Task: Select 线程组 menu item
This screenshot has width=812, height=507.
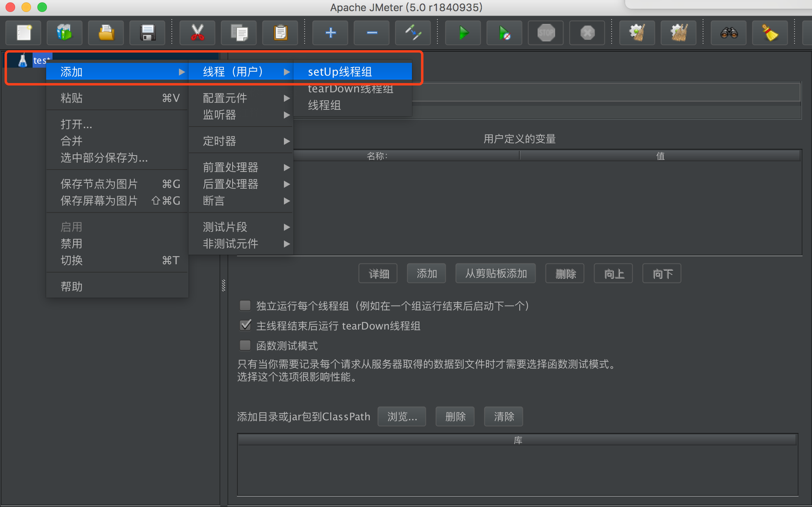Action: [x=353, y=105]
